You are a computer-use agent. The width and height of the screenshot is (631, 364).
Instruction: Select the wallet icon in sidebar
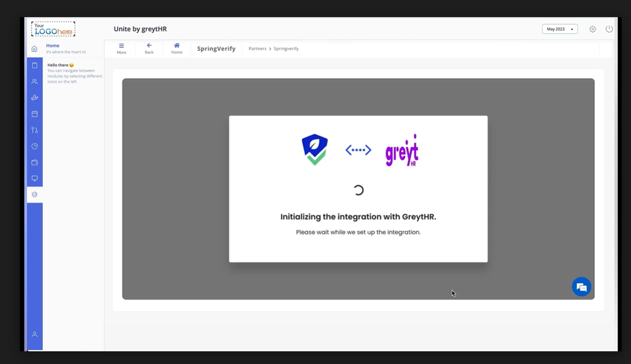(x=34, y=162)
